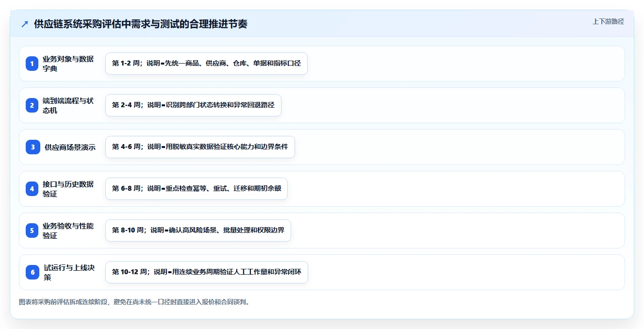Select step badge number 1
This screenshot has width=644, height=329.
coord(32,64)
